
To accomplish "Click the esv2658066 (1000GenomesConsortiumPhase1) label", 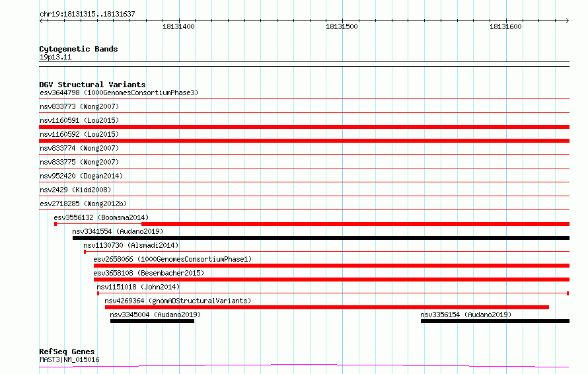I will coord(172,259).
